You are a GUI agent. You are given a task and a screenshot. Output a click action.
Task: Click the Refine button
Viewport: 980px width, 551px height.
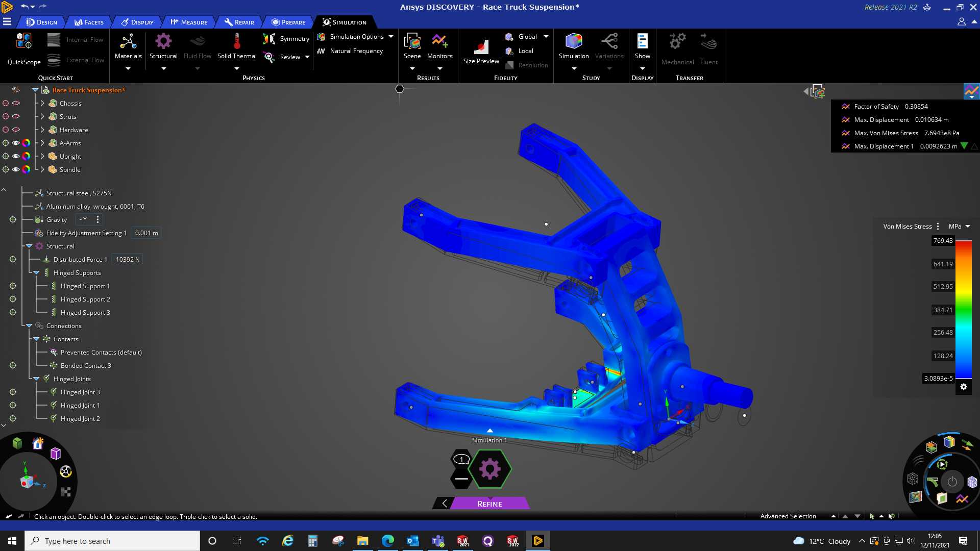[x=490, y=504]
